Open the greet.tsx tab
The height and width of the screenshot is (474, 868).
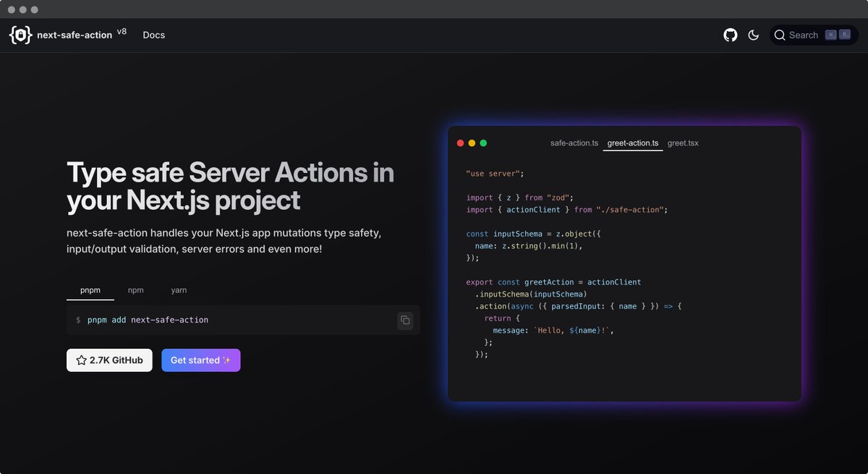(683, 143)
